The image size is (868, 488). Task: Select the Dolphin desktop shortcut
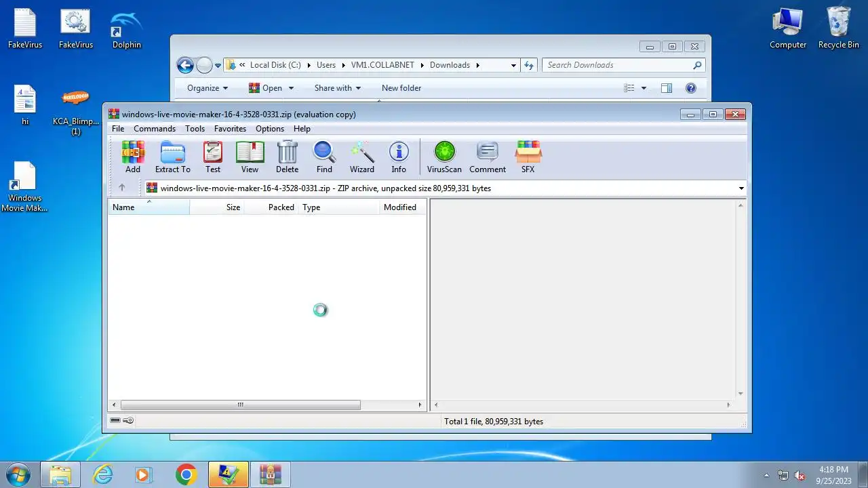pyautogui.click(x=127, y=29)
